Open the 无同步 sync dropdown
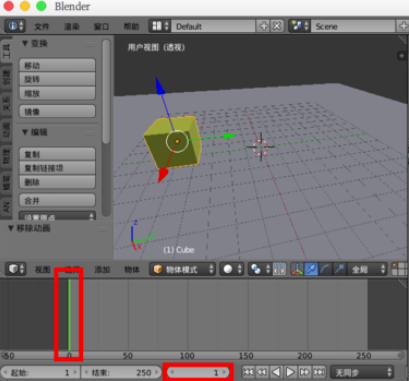Image resolution: width=409 pixels, height=381 pixels. pos(362,372)
